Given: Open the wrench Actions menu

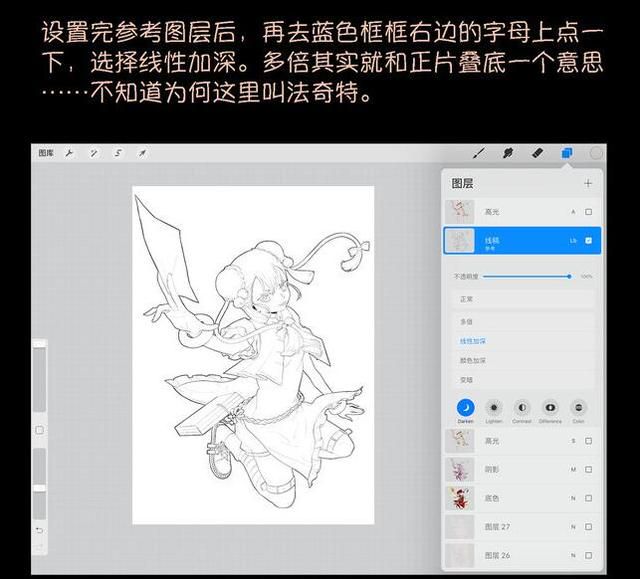Looking at the screenshot, I should pyautogui.click(x=69, y=153).
